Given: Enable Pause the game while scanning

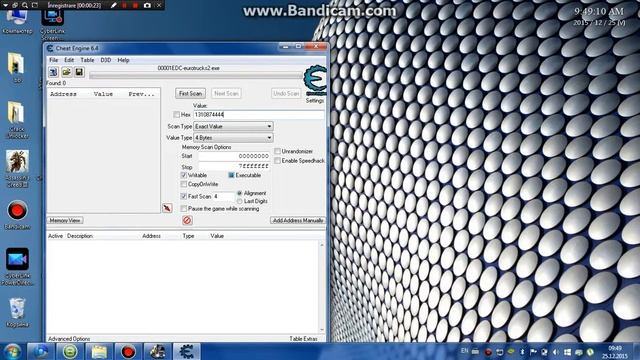Looking at the screenshot, I should point(184,209).
